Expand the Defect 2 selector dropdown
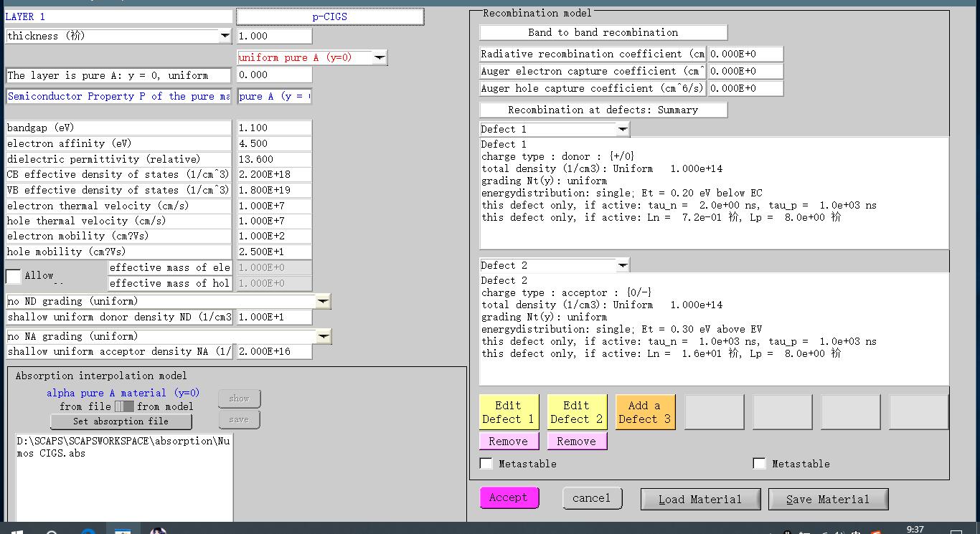This screenshot has height=534, width=980. [622, 265]
